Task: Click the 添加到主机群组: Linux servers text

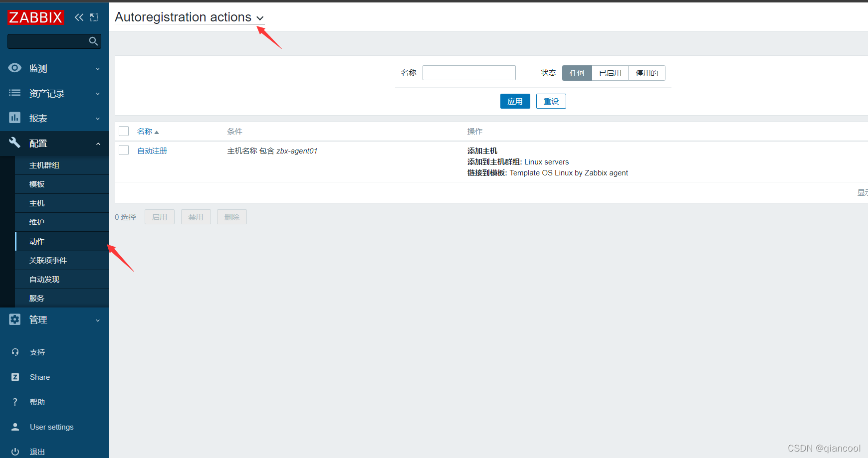Action: [x=518, y=162]
